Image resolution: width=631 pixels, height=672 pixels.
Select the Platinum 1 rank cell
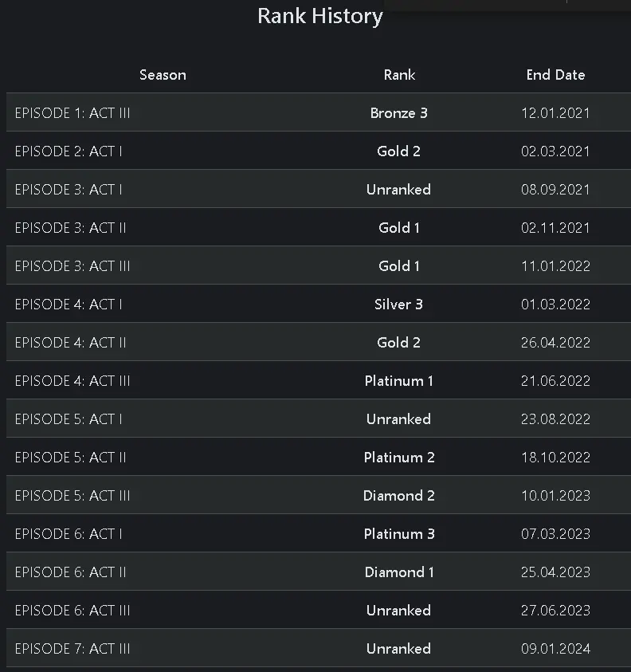[x=399, y=381]
